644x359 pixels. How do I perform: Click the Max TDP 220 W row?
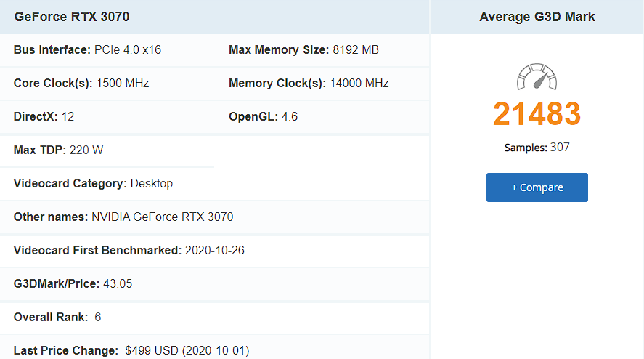click(59, 150)
